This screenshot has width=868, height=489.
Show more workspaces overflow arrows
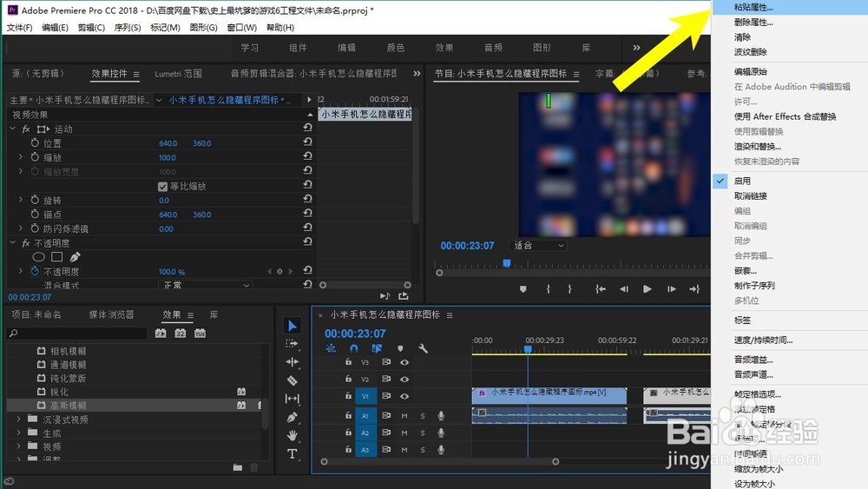click(636, 48)
